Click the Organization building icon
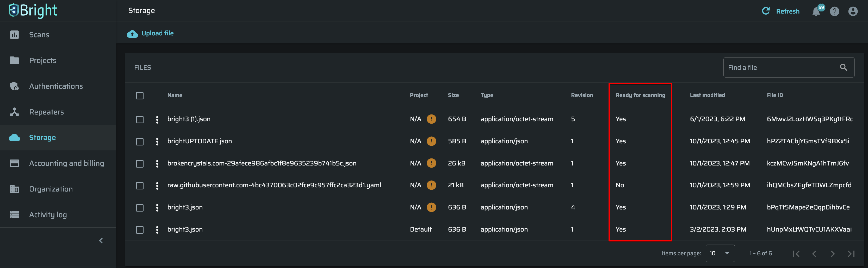868x268 pixels. click(15, 189)
